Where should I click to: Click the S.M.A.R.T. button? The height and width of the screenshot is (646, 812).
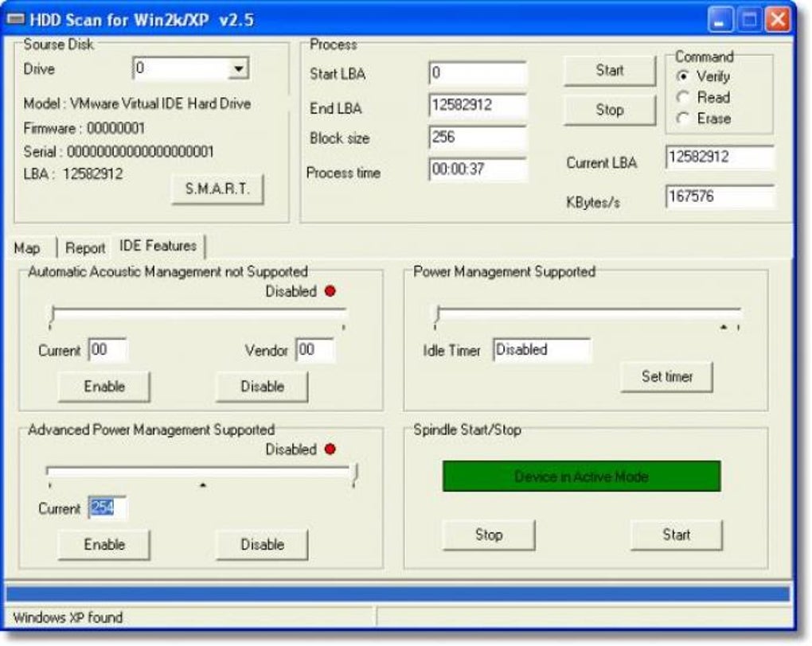217,189
